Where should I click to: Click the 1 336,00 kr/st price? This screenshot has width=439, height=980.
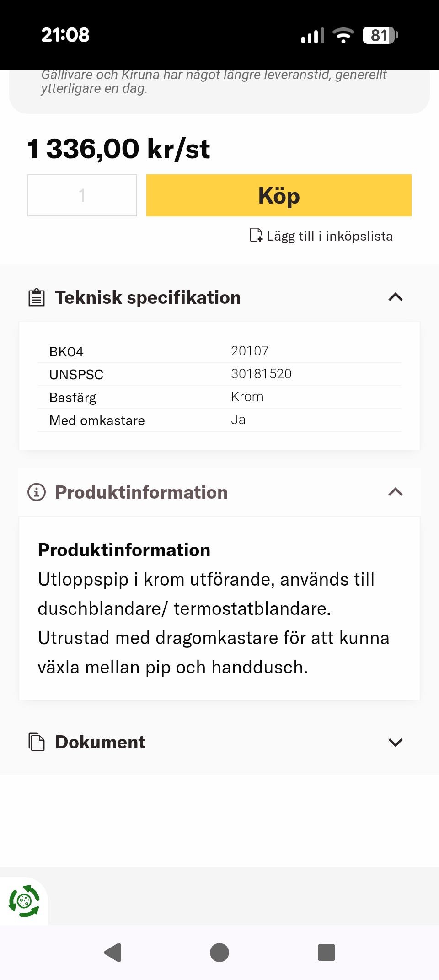118,149
